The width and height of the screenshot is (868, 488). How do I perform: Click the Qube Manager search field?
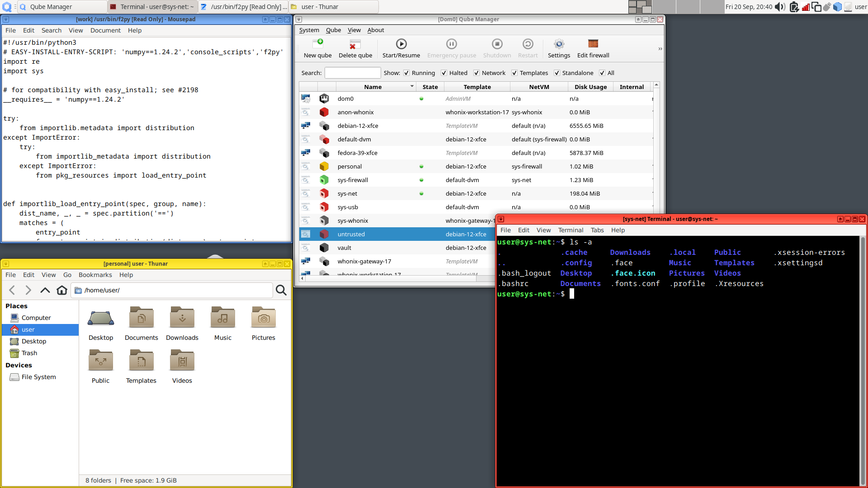[x=353, y=73]
